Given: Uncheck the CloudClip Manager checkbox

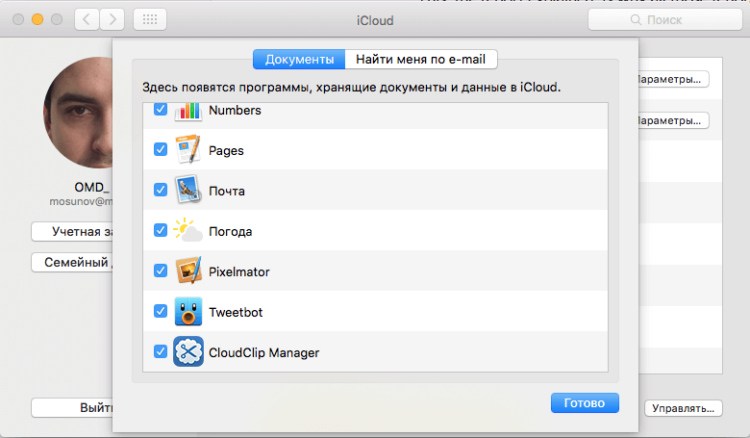Looking at the screenshot, I should point(160,351).
